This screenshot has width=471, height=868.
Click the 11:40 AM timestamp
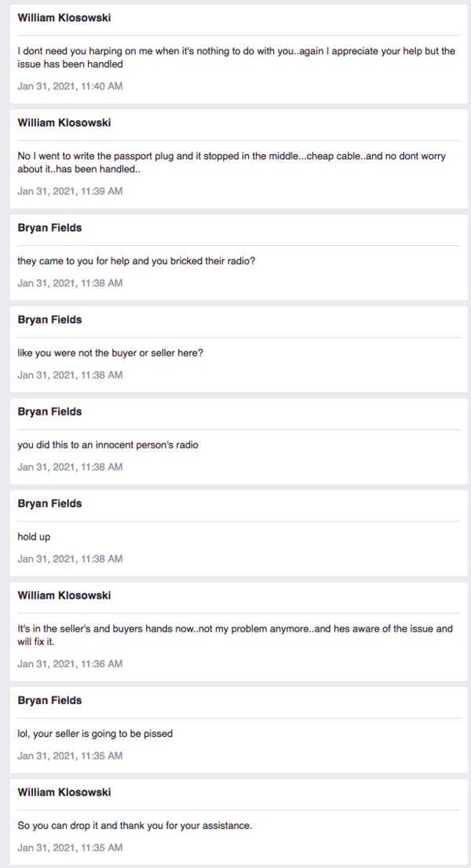pyautogui.click(x=70, y=86)
